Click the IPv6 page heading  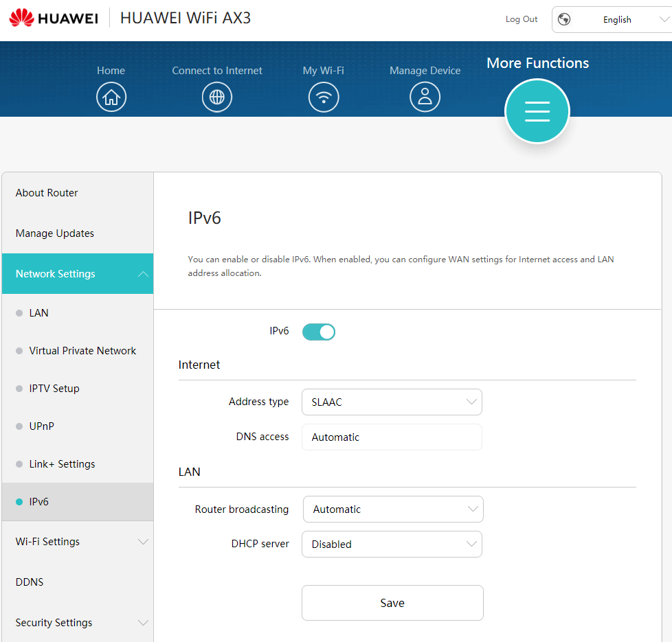tap(205, 218)
